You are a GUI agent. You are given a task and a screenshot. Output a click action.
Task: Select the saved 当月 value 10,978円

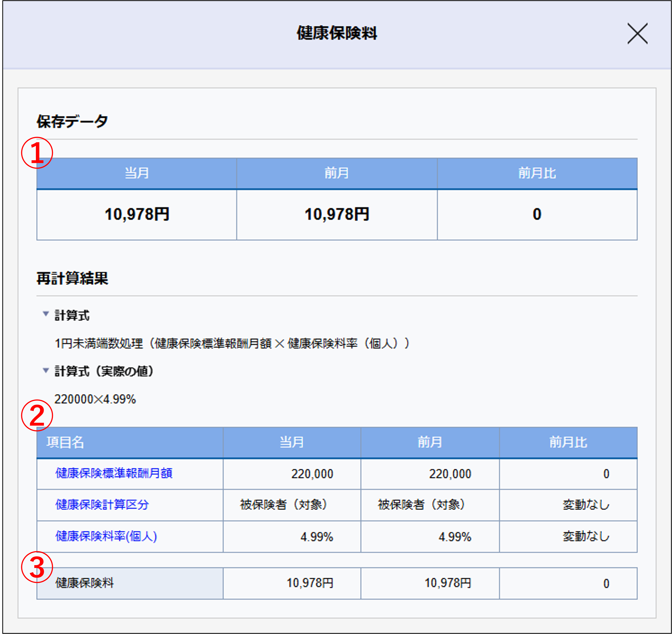(136, 213)
